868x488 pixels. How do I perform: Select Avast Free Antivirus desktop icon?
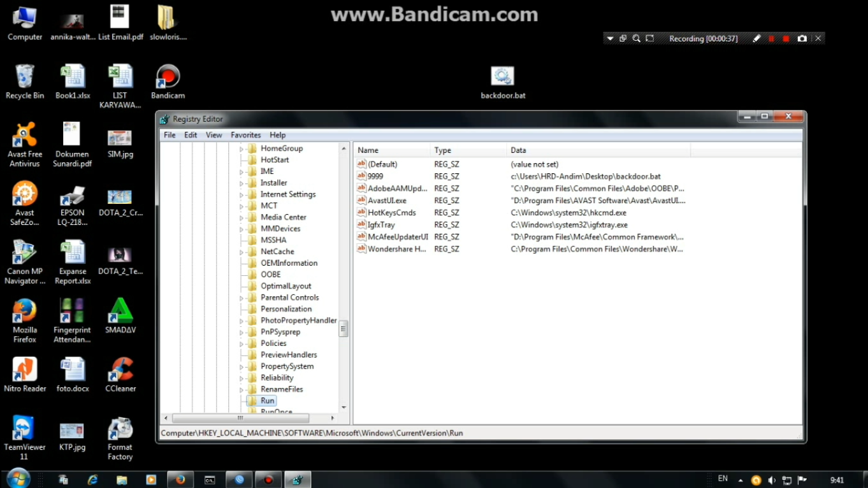click(25, 145)
